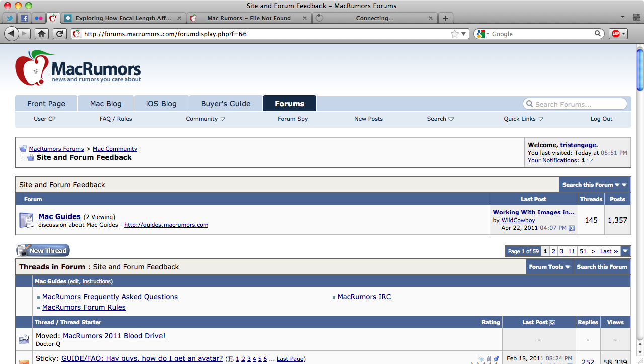This screenshot has height=364, width=644.
Task: Switch to the iOS Blog tab
Action: pos(161,103)
